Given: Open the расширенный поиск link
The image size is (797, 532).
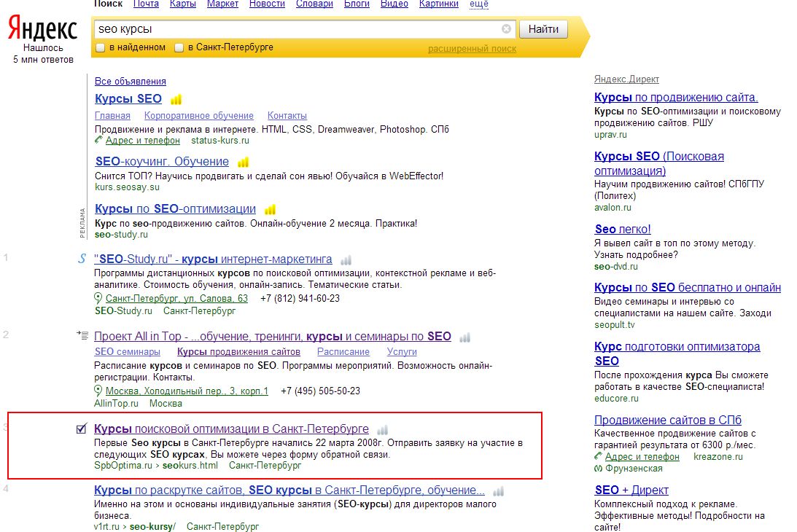Looking at the screenshot, I should [x=472, y=49].
